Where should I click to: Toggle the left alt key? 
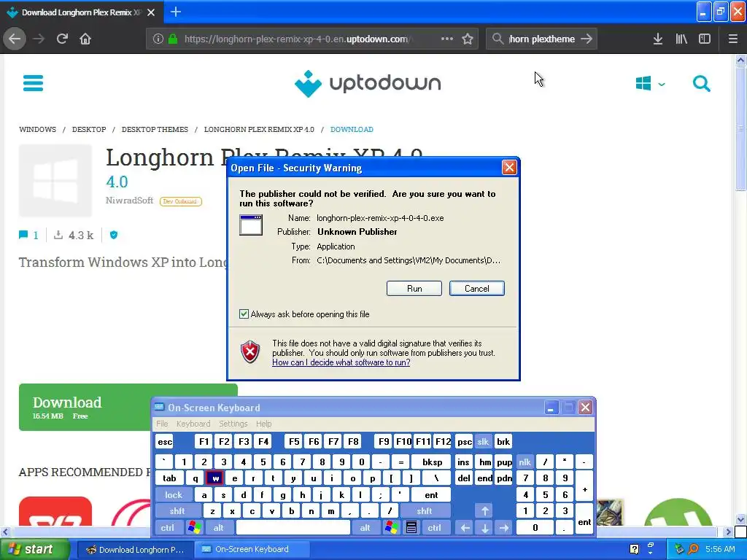tap(219, 528)
